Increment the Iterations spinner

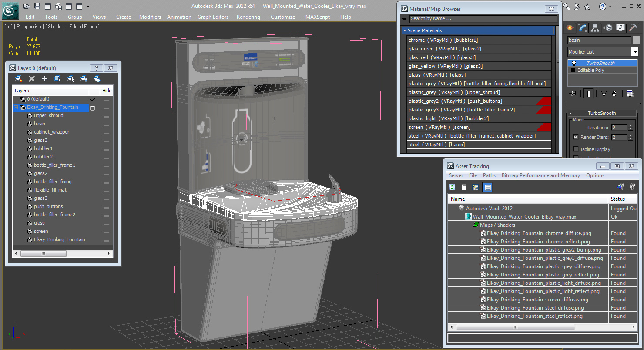tap(630, 126)
